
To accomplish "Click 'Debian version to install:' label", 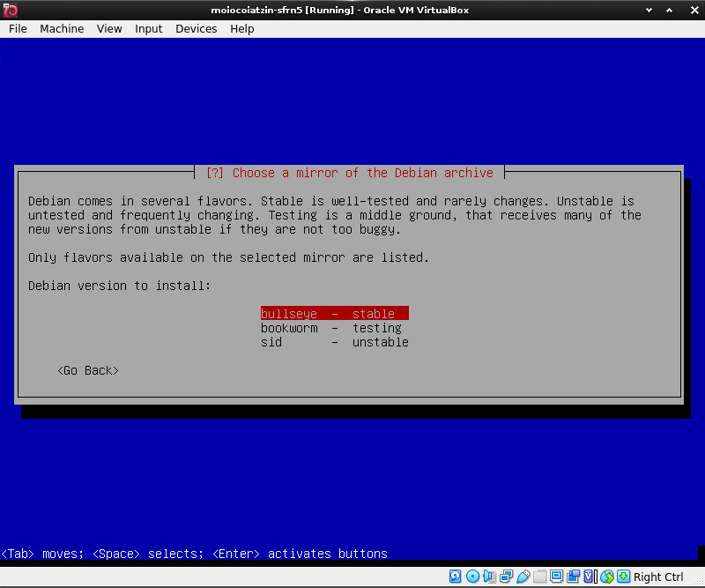I will pyautogui.click(x=119, y=286).
